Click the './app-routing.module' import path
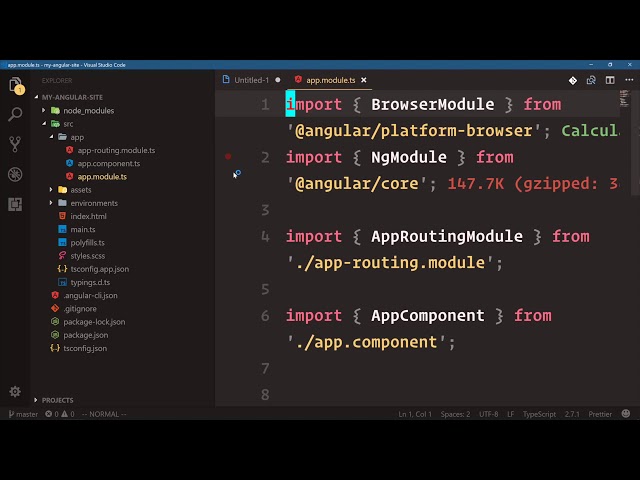The height and width of the screenshot is (480, 640). click(391, 263)
